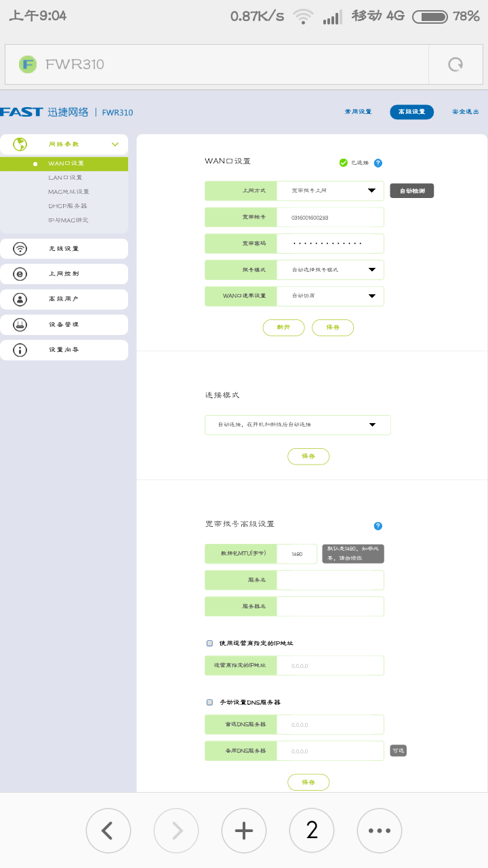The image size is (488, 868).
Task: Open the tab switcher showing 2
Action: [x=312, y=830]
